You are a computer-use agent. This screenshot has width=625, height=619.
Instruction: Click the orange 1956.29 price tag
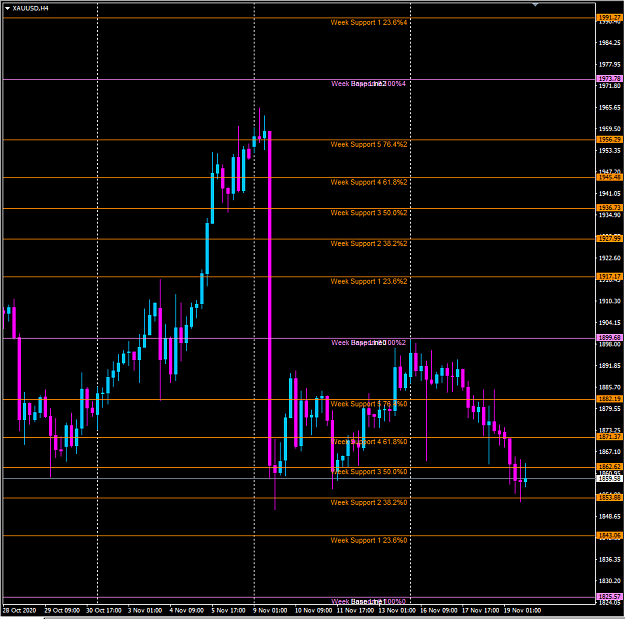tap(609, 140)
